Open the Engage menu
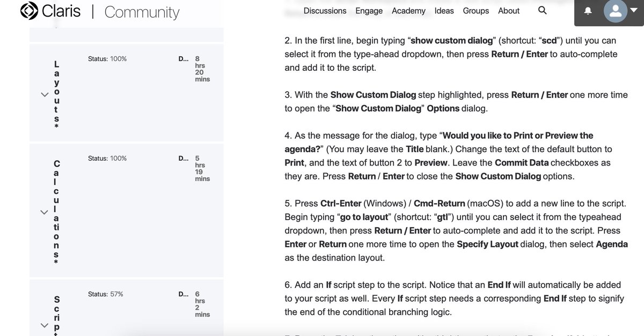Image resolution: width=644 pixels, height=336 pixels. click(x=369, y=11)
